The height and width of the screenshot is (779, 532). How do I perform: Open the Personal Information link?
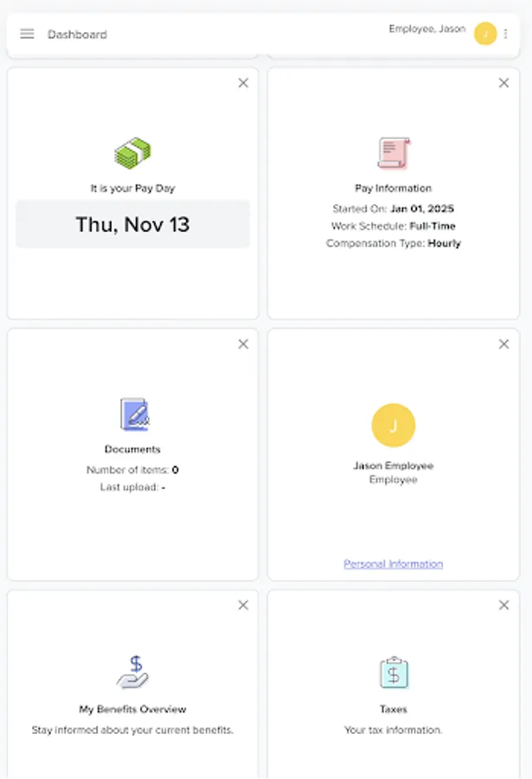coord(394,563)
